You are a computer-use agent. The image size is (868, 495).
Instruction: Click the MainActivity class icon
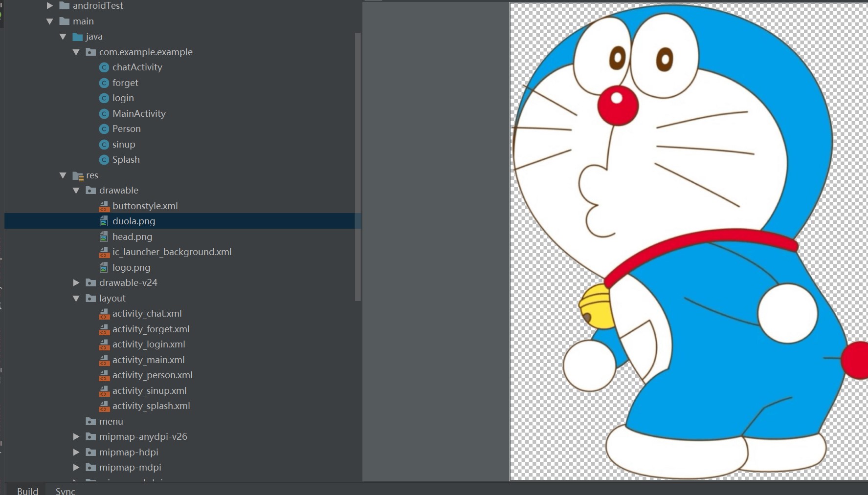click(104, 114)
